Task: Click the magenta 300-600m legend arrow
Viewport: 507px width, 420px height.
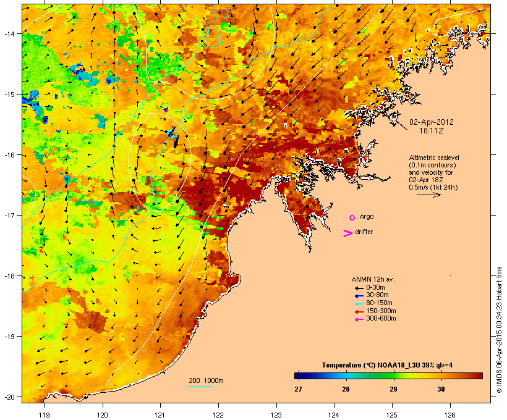Action: (359, 319)
